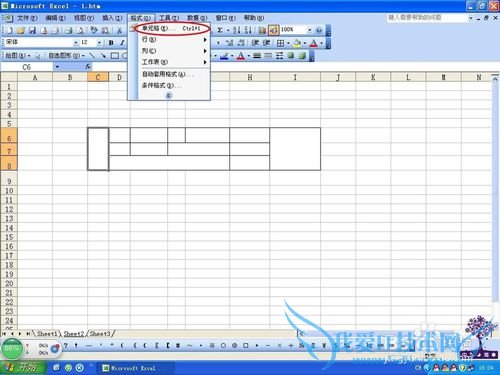The image size is (500, 375).
Task: Click the Name Box showing C6
Action: click(x=27, y=67)
